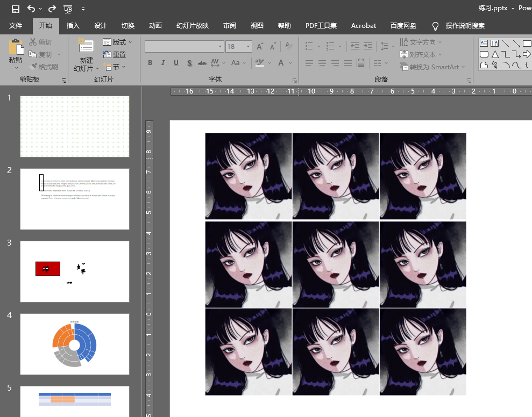
Task: Toggle Underline formatting
Action: [x=176, y=63]
